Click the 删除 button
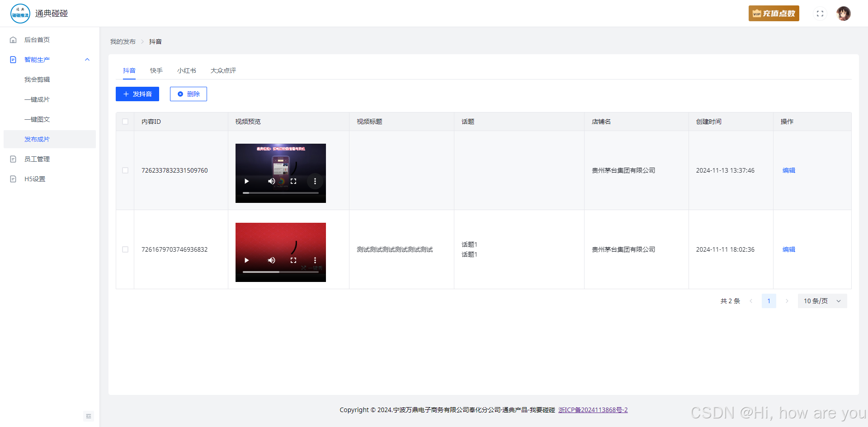The image size is (868, 427). (189, 94)
